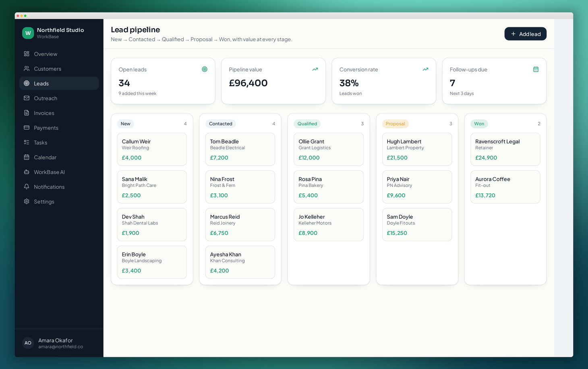Screen dimensions: 588x369
Task: Click the Customers people icon
Action: click(27, 68)
